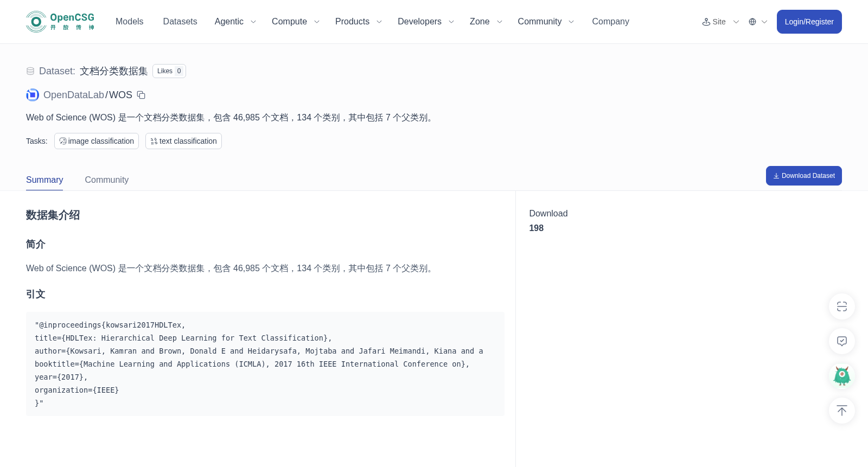Screen dimensions: 868x467
Task: Click text classification tag
Action: tap(183, 141)
